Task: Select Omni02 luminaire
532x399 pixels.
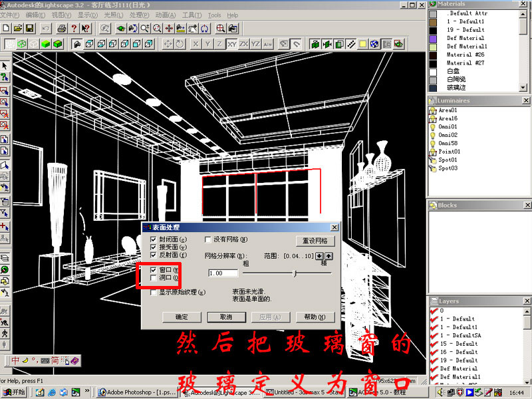Action: (448, 135)
